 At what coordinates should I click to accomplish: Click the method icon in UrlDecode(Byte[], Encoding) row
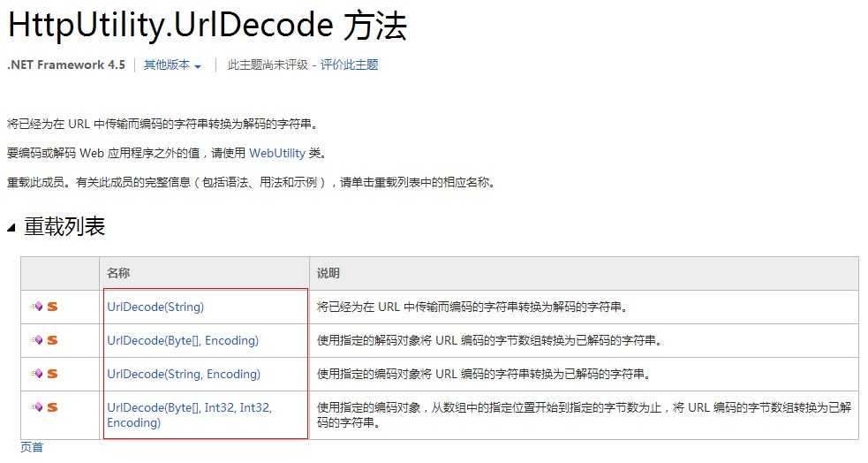click(x=37, y=340)
